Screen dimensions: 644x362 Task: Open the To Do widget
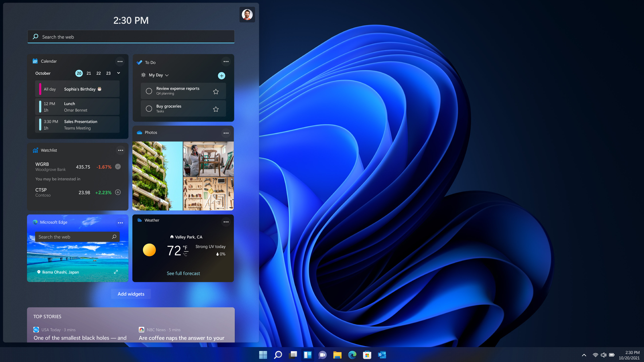click(x=150, y=62)
